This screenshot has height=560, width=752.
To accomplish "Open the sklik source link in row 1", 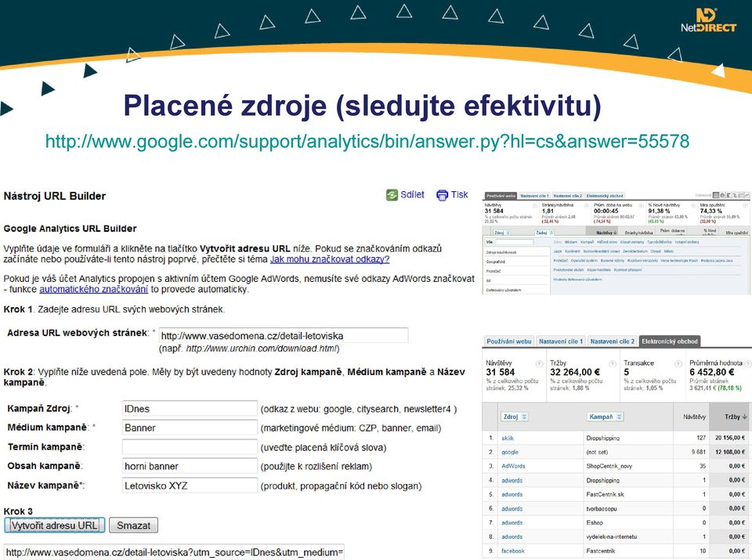I will [508, 438].
